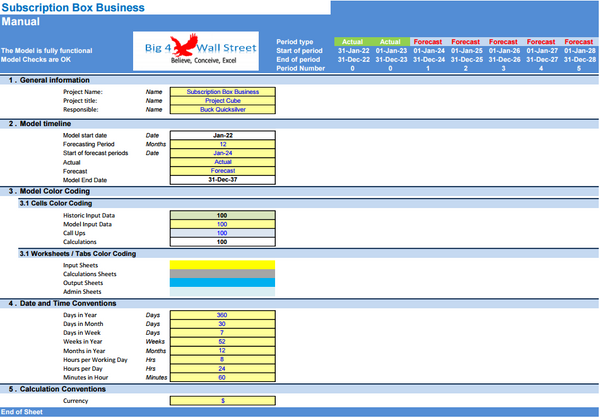The height and width of the screenshot is (418, 600).
Task: Click the Forecasting Period value 12
Action: click(222, 144)
